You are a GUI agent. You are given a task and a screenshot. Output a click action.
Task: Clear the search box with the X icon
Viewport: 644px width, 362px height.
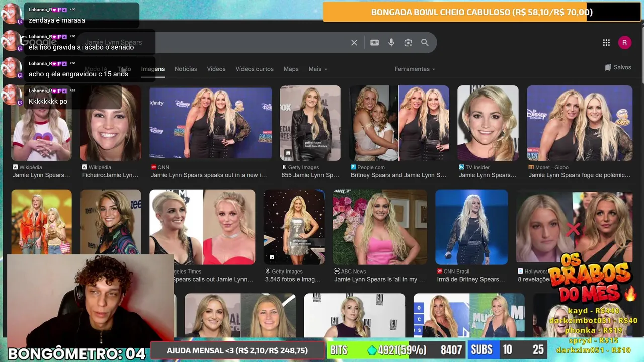[x=354, y=43]
